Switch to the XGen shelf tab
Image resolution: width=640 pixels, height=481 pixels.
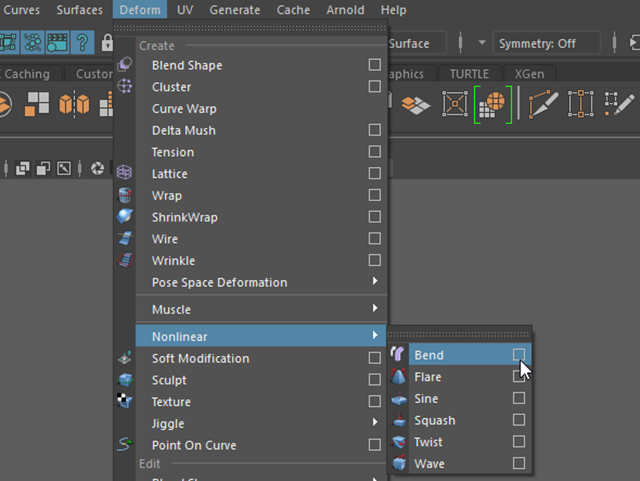[x=529, y=73]
